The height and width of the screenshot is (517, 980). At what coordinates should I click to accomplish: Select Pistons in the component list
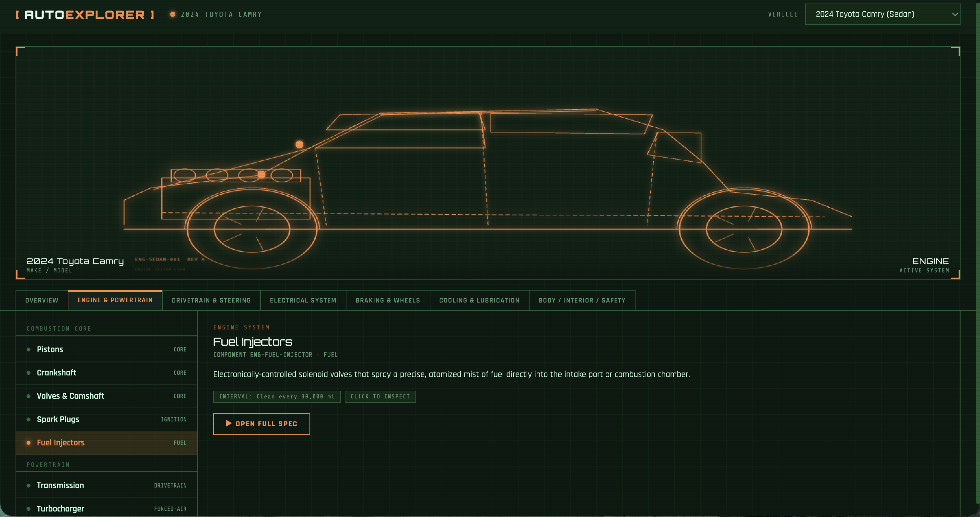tap(107, 349)
